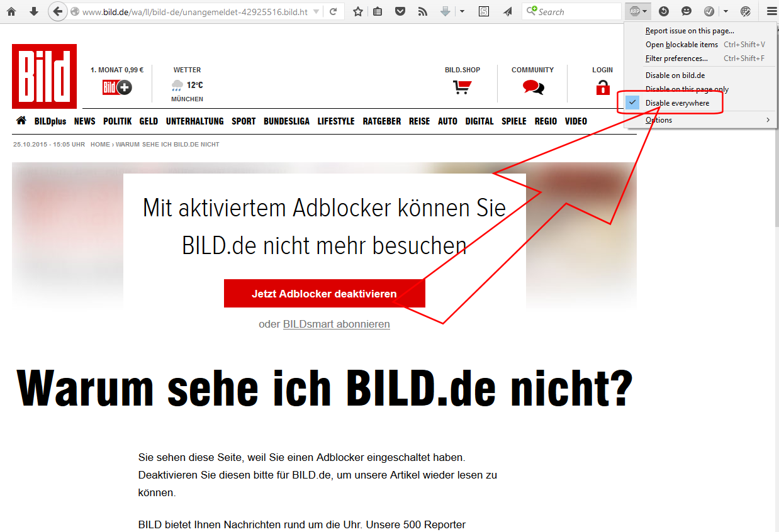This screenshot has height=532, width=779.
Task: Open DIGITAL section
Action: pyautogui.click(x=479, y=121)
